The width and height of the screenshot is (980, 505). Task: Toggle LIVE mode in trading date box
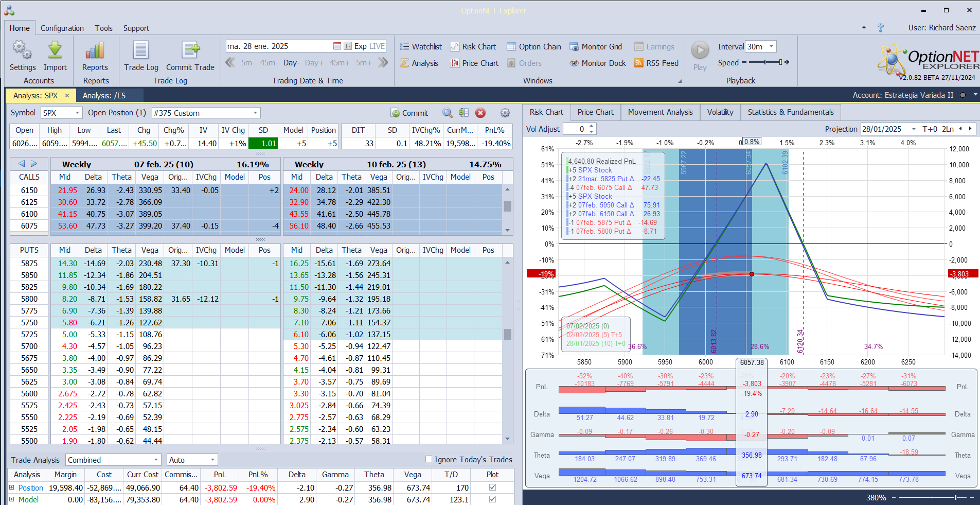click(x=377, y=46)
